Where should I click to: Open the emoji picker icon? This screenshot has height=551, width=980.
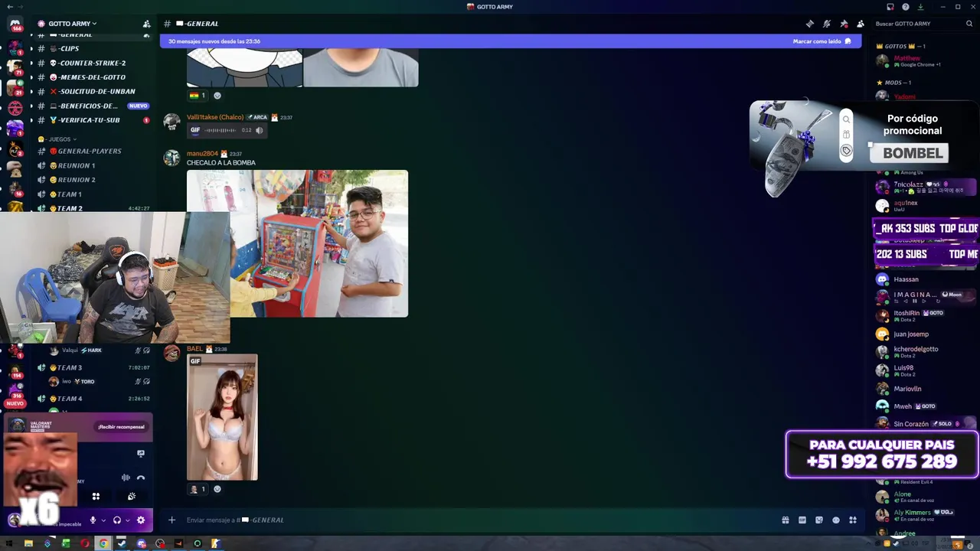[x=836, y=520]
